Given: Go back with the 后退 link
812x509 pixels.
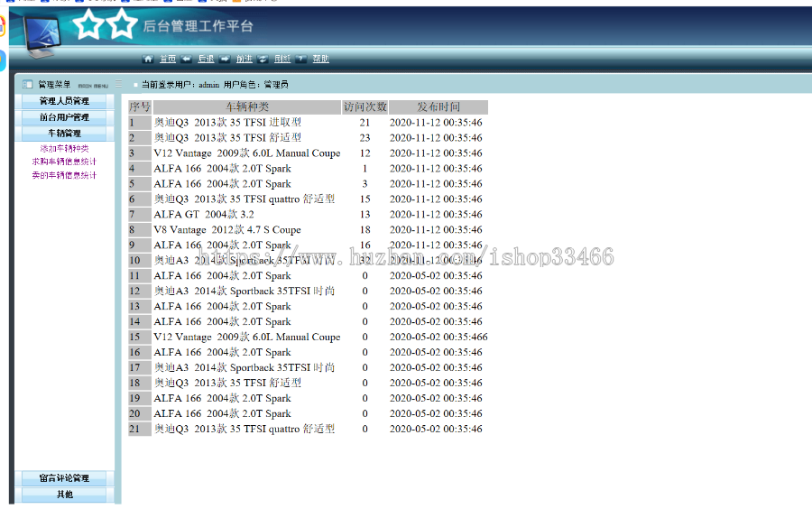Looking at the screenshot, I should pos(206,59).
